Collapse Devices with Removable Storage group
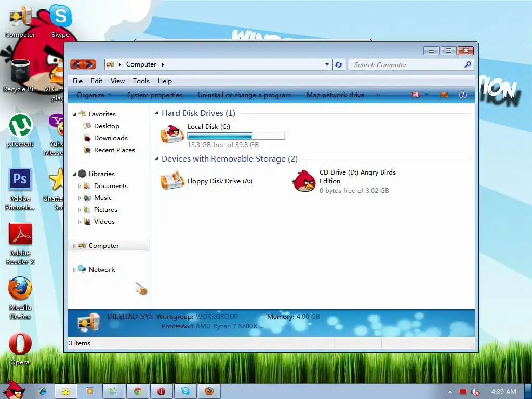Viewport: 532px width, 399px height. (156, 159)
